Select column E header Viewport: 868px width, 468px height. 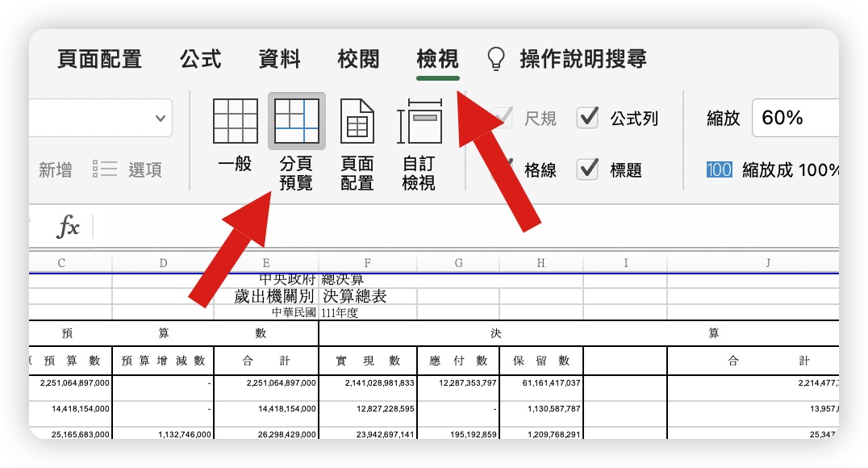coord(266,262)
